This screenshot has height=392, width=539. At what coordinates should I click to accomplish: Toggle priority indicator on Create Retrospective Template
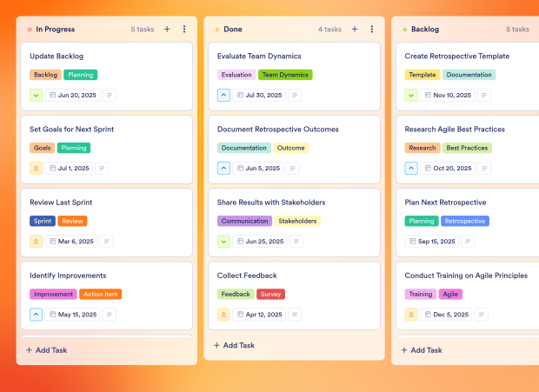412,95
